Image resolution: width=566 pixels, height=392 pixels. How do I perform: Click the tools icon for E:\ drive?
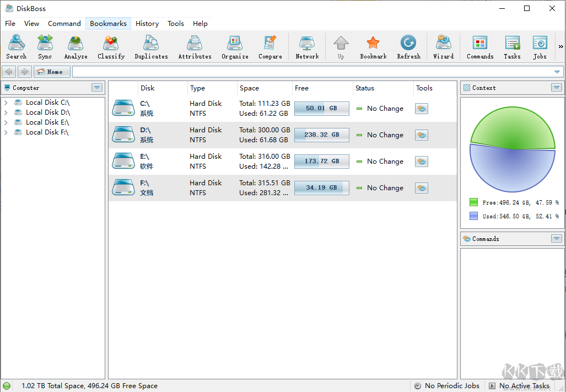coord(421,162)
